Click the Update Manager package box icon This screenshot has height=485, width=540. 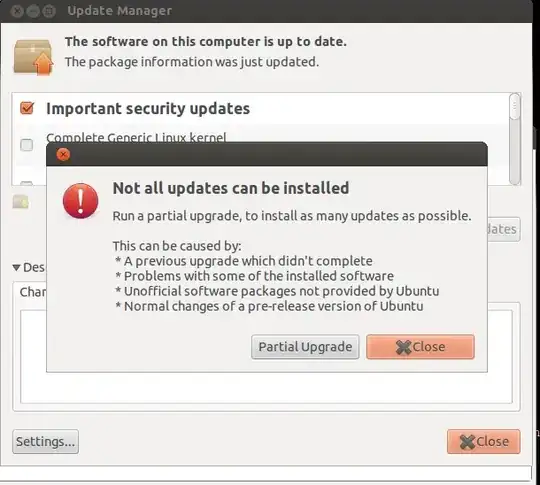pyautogui.click(x=33, y=57)
